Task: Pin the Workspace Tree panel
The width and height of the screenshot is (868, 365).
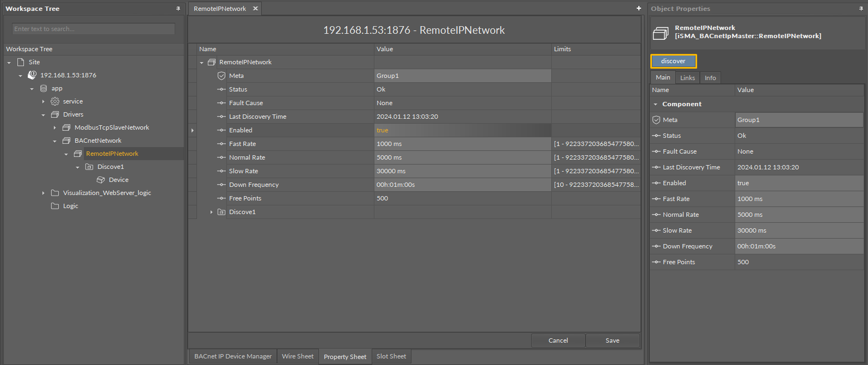Action: (x=178, y=9)
